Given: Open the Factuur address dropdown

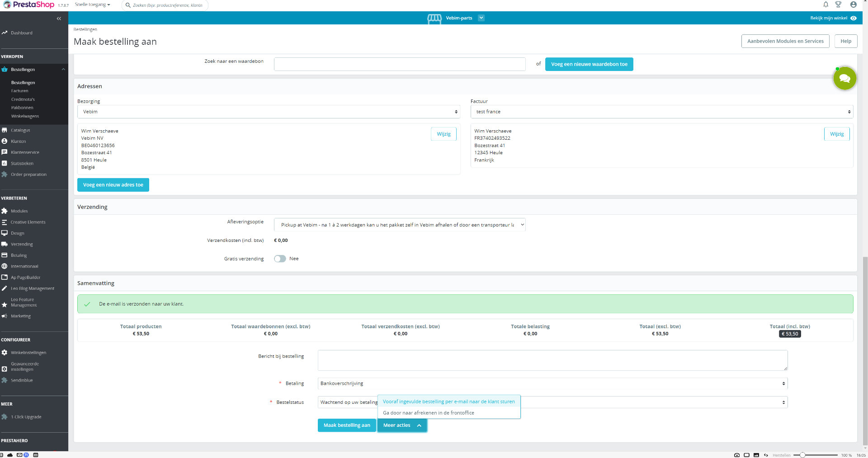Looking at the screenshot, I should pyautogui.click(x=662, y=112).
